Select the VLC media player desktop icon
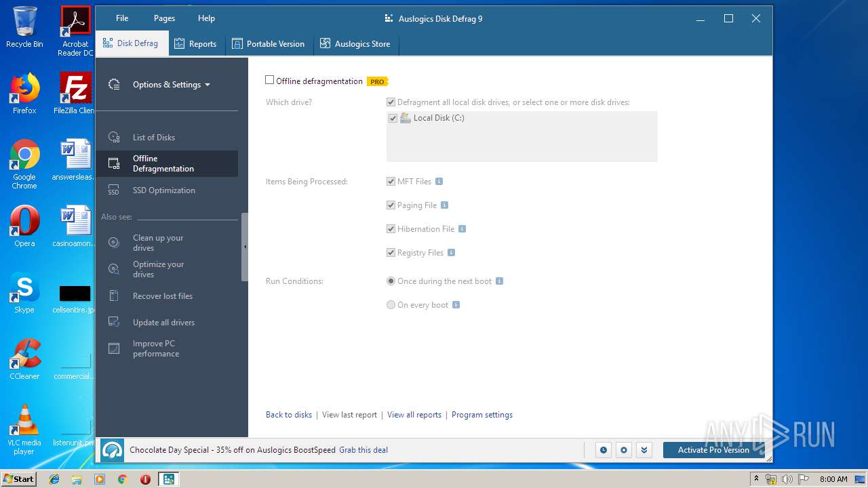The image size is (868, 488). tap(24, 430)
